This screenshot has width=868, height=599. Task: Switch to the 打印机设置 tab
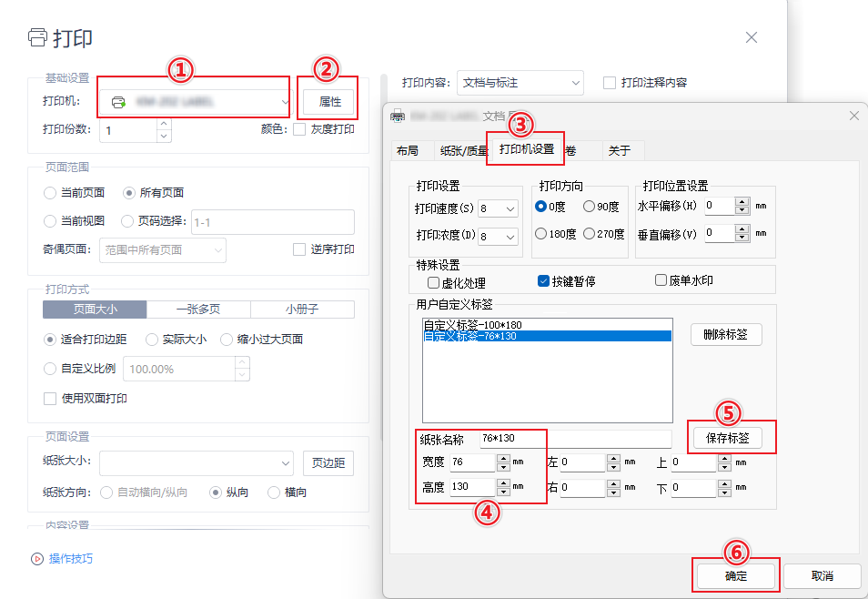coord(526,149)
